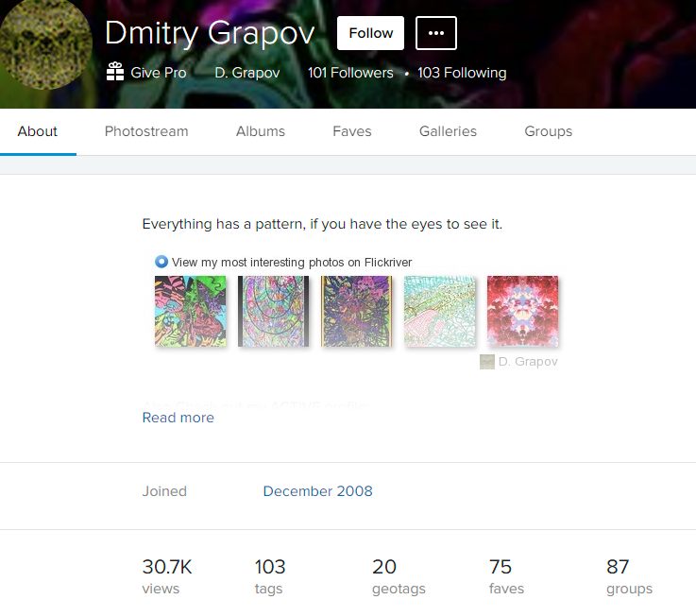
Task: Click the December 2008 joined link
Action: pos(317,491)
